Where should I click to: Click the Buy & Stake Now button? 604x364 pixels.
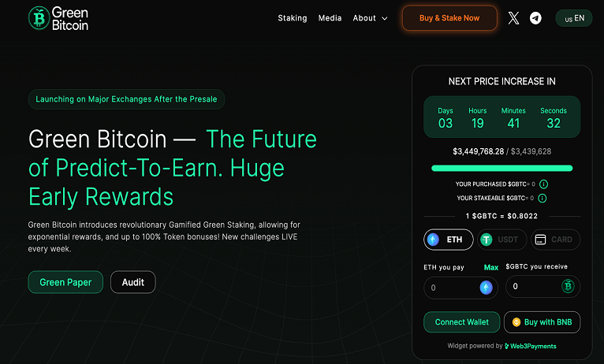coord(449,18)
